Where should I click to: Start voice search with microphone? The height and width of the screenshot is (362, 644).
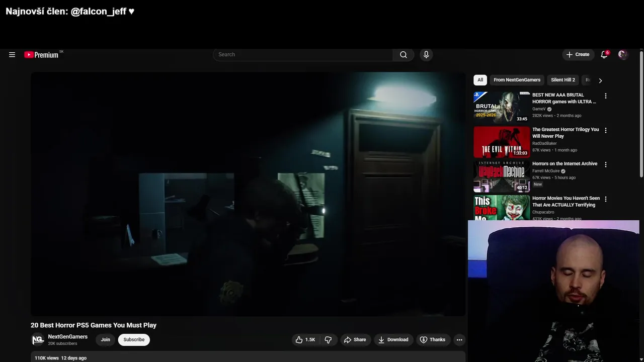click(426, 55)
